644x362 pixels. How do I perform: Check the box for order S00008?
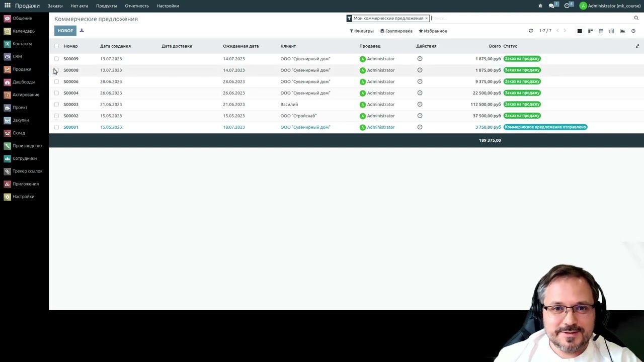pos(56,70)
